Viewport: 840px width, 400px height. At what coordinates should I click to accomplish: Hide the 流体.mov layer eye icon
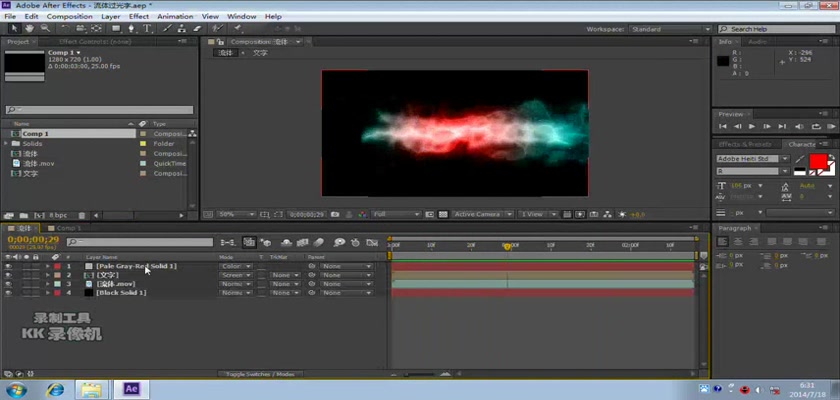(8, 284)
